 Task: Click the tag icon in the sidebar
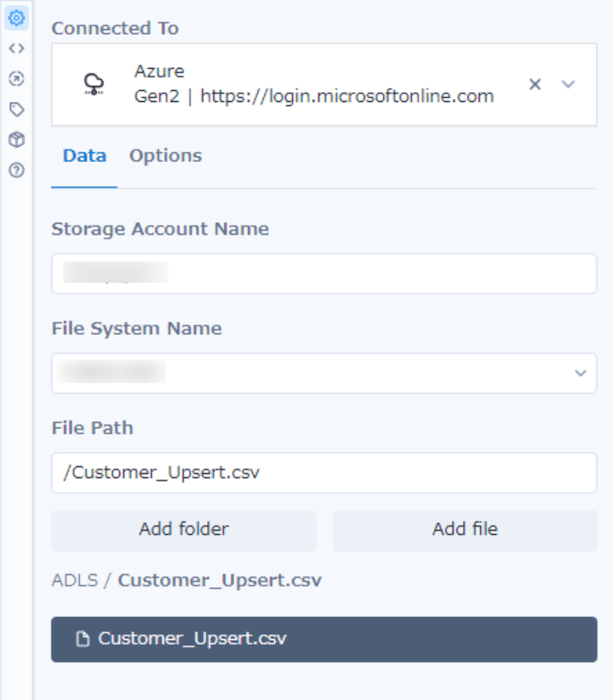17,110
